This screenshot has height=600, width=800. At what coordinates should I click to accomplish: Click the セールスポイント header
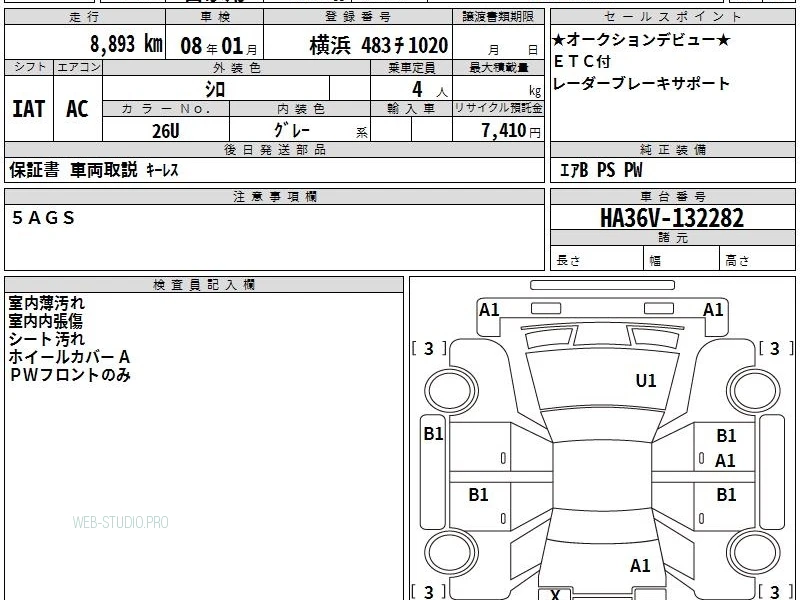click(x=672, y=17)
